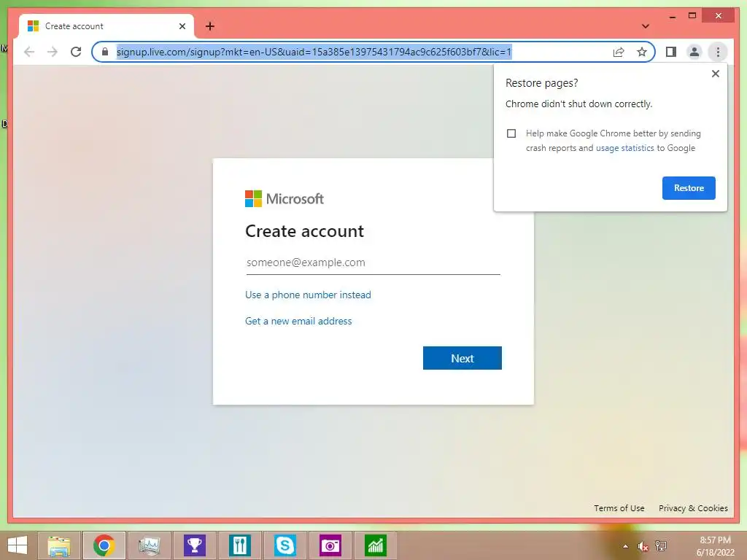Expand the tab search chevron
Image resolution: width=747 pixels, height=560 pixels.
click(646, 26)
